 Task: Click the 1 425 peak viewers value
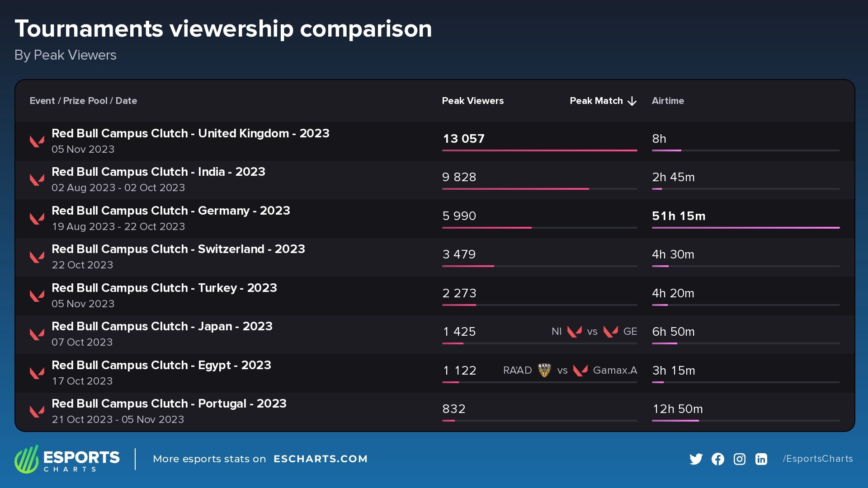point(459,332)
